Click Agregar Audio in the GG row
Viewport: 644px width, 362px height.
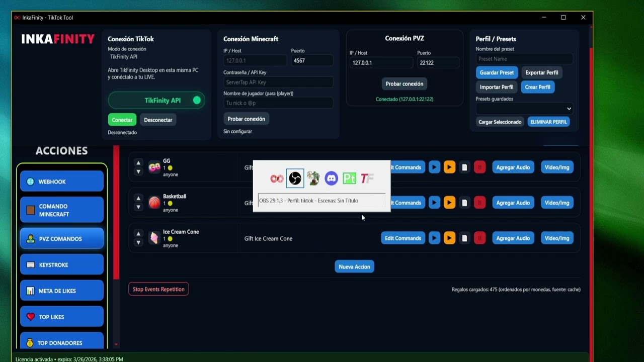tap(513, 167)
